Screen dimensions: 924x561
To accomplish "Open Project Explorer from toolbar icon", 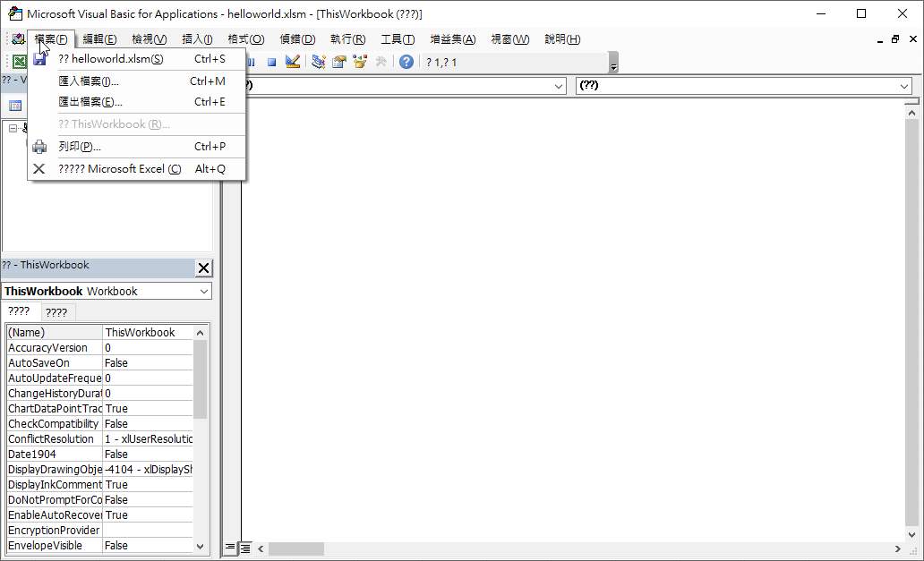I will pyautogui.click(x=319, y=62).
